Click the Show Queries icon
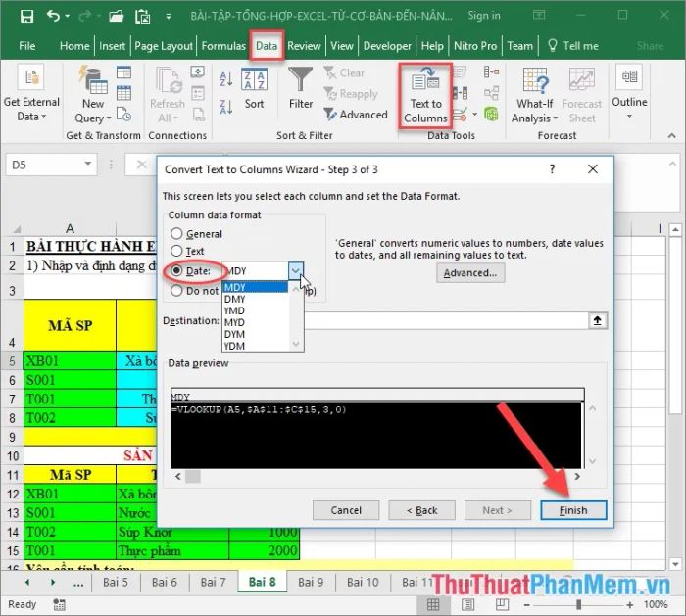 (123, 72)
